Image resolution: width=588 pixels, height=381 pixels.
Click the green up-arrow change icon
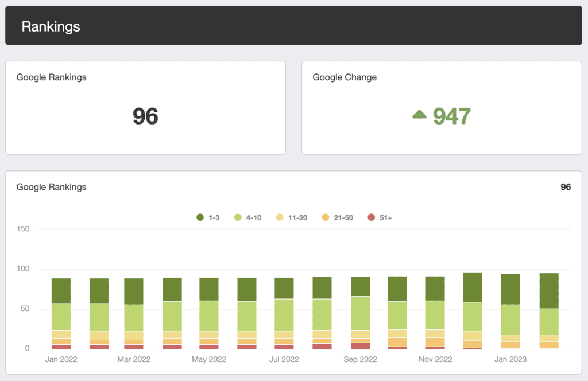(419, 114)
